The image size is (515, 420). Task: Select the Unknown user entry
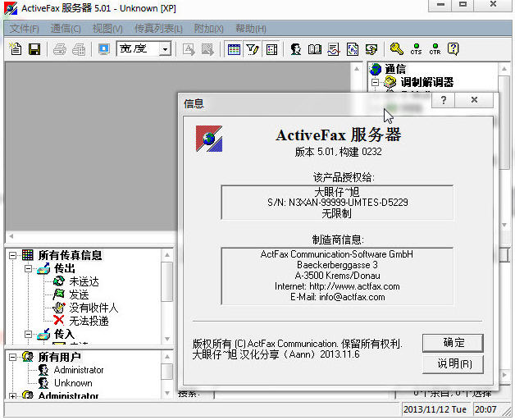point(73,383)
